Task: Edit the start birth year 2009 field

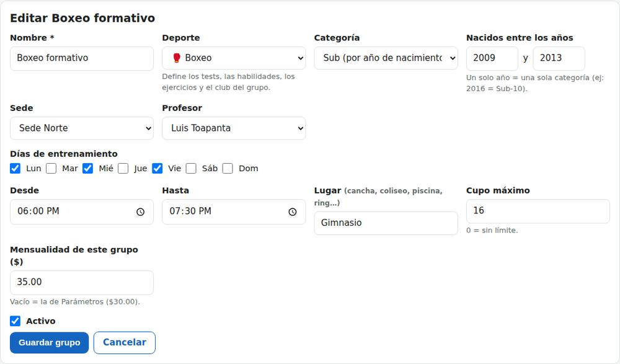Action: (492, 58)
